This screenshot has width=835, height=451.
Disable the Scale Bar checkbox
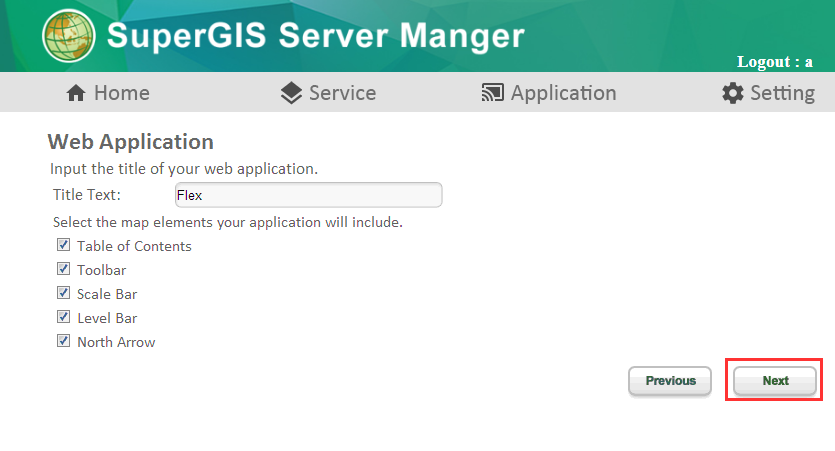[63, 293]
